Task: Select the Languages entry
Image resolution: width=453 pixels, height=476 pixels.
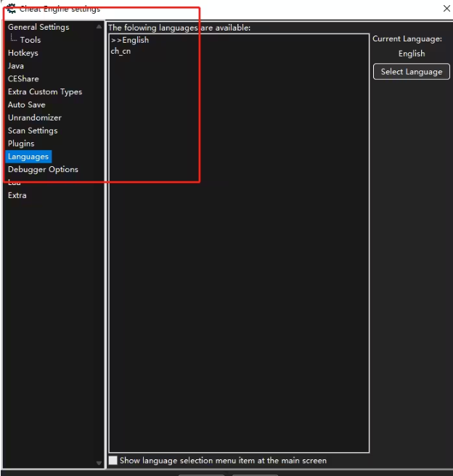Action: point(28,156)
